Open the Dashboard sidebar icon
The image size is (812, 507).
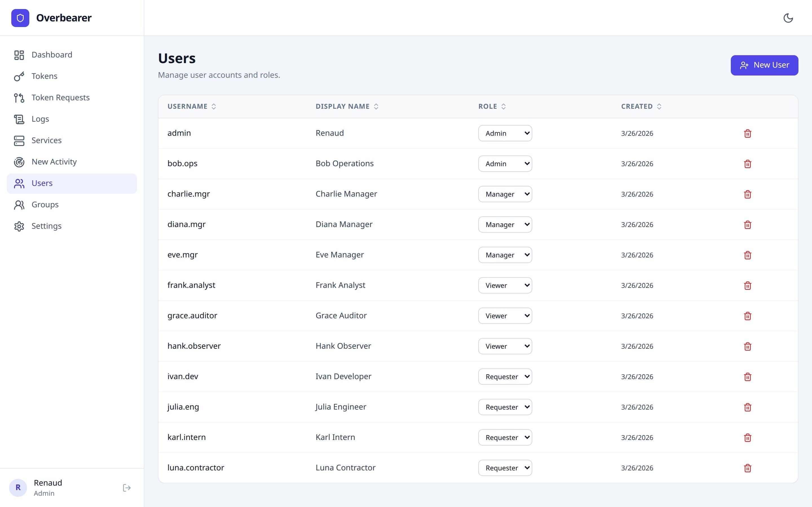19,55
